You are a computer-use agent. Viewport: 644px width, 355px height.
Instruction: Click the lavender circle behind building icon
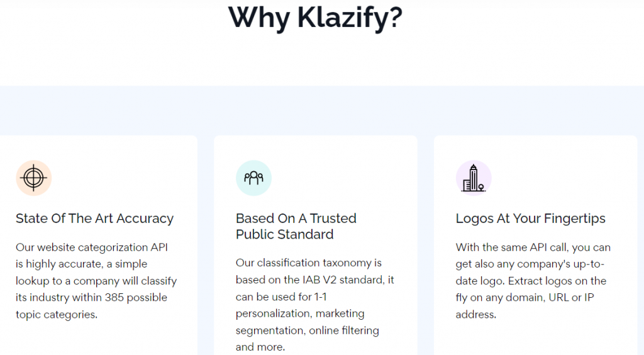point(474,178)
